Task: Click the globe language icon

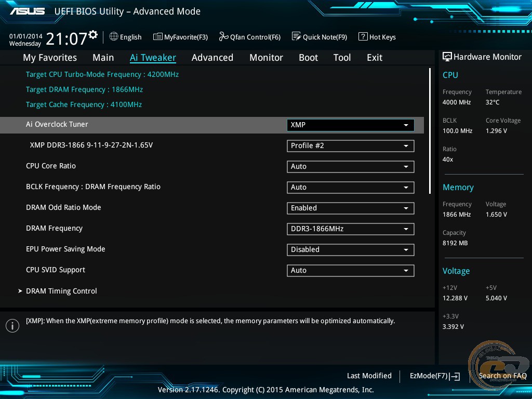Action: [114, 36]
